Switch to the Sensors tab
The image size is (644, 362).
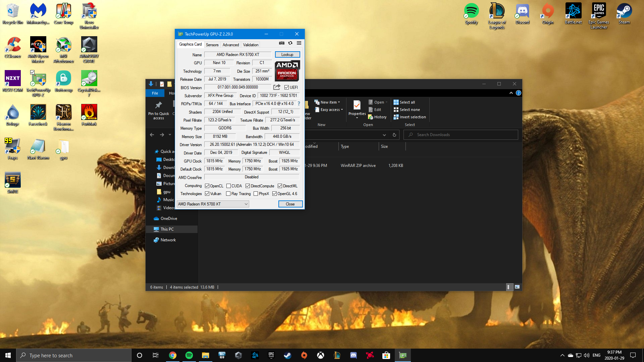[212, 45]
